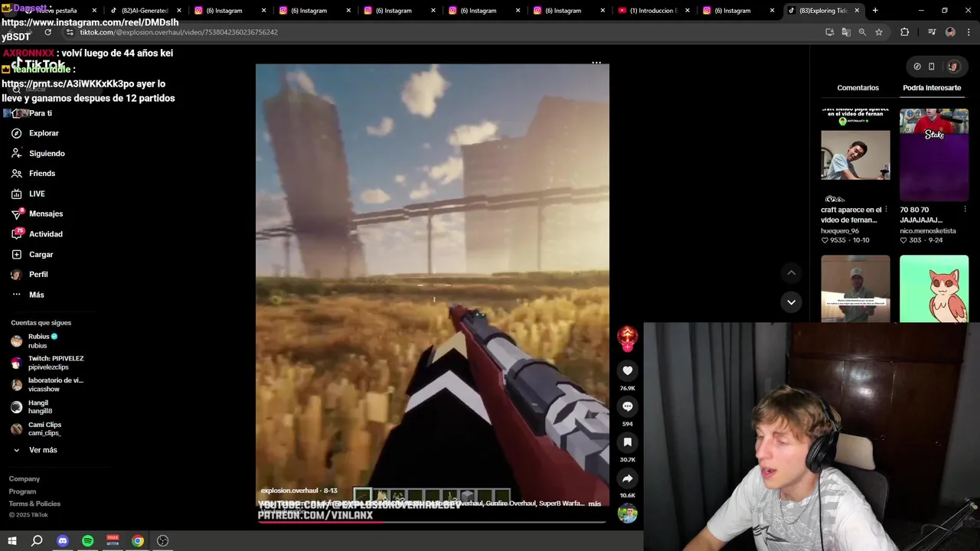Image resolution: width=980 pixels, height=551 pixels.
Task: Open the get coins icon in the top-right pill
Action: pos(916,67)
